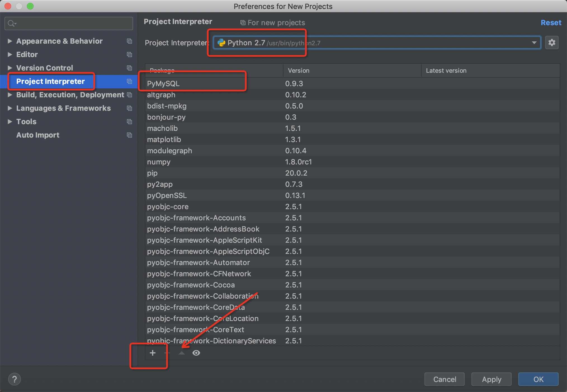Click the project-level icon beside Tools
This screenshot has height=392, width=567.
[x=129, y=122]
